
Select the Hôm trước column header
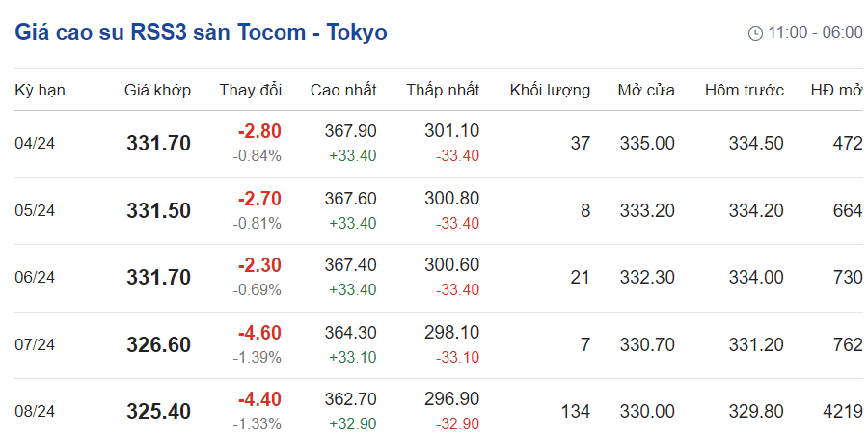pos(744,91)
